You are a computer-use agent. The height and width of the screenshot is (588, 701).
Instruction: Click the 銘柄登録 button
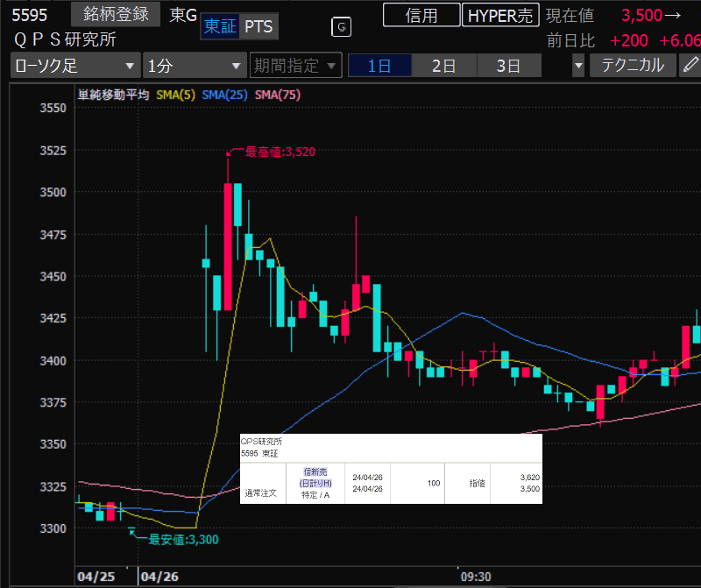[x=116, y=14]
